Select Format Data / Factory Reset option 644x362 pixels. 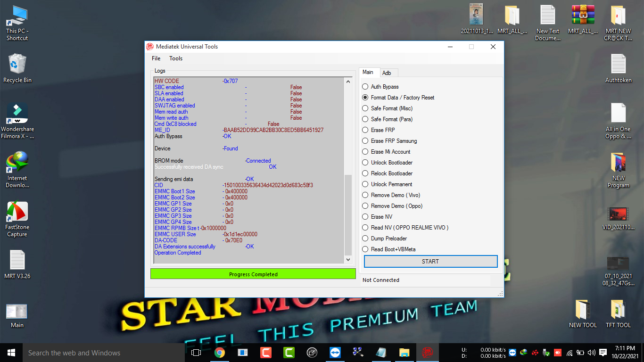pos(398,98)
